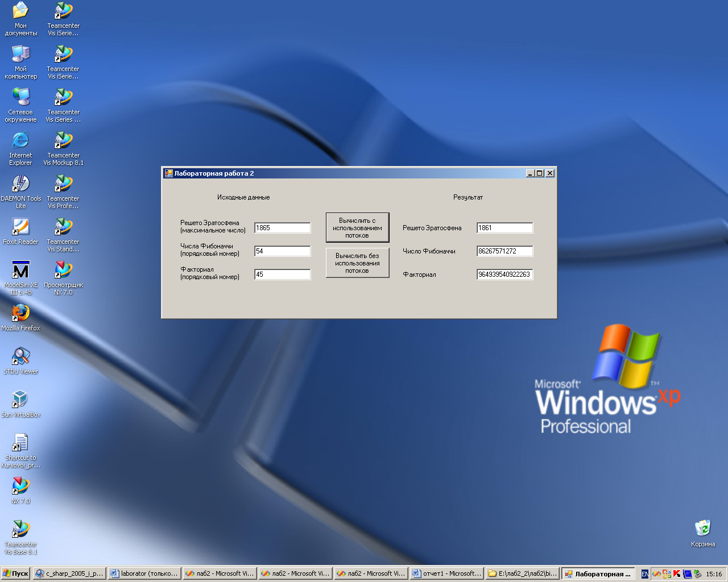Launch the Teamcenter Vis Mockup 8.1 shortcut
The width and height of the screenshot is (728, 582).
coord(63,148)
